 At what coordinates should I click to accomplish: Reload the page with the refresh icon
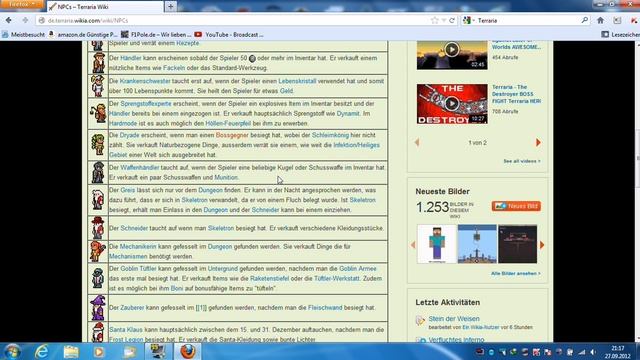tap(452, 20)
